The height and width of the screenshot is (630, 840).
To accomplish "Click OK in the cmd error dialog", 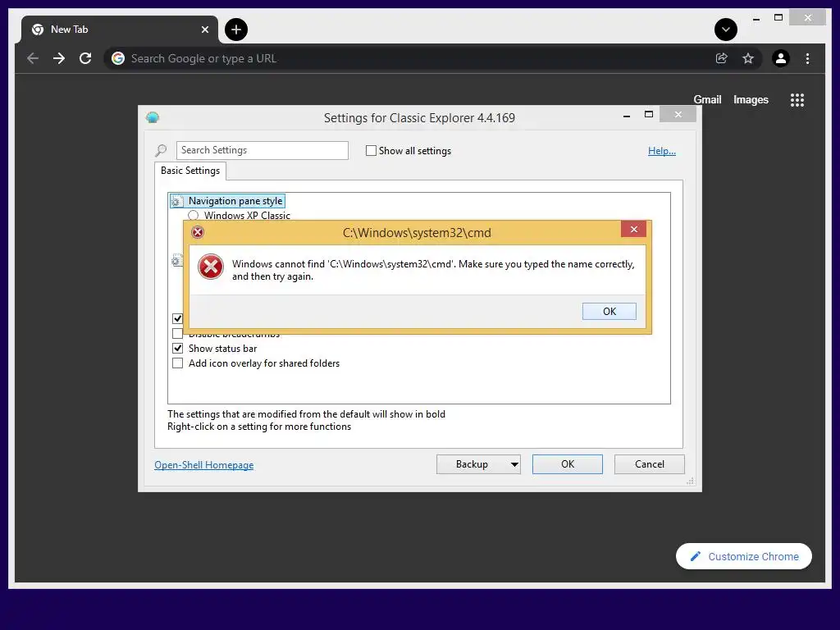I will pos(609,311).
